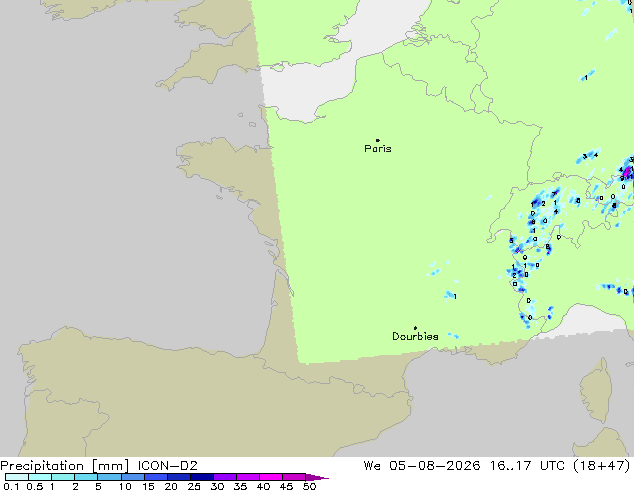The width and height of the screenshot is (634, 490).
Task: Pick the legend swatch between 0.5 and 1
Action: pos(40,477)
